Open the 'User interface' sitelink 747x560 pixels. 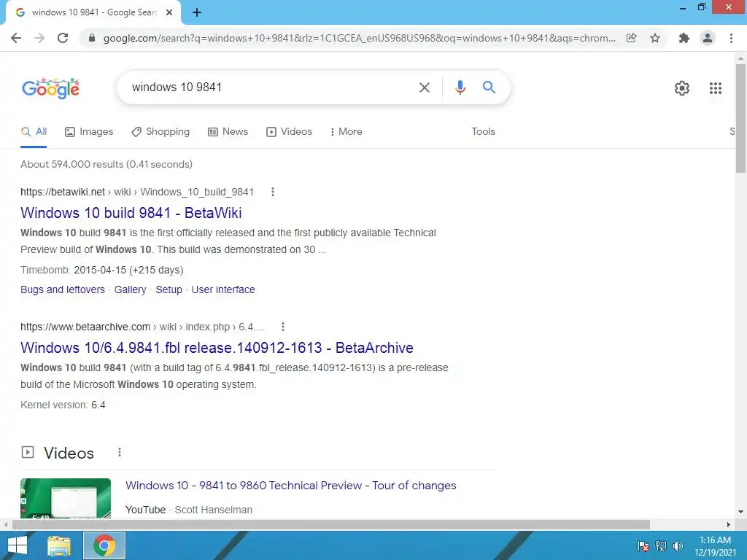tap(223, 289)
